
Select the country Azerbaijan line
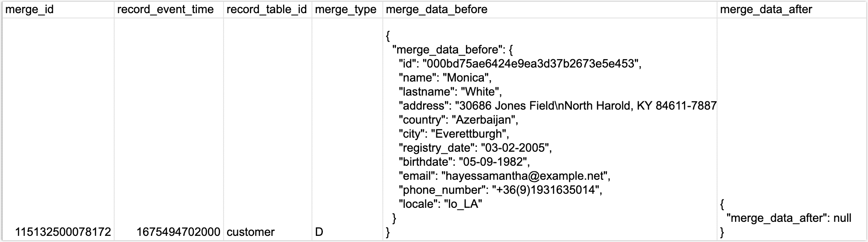tap(458, 120)
